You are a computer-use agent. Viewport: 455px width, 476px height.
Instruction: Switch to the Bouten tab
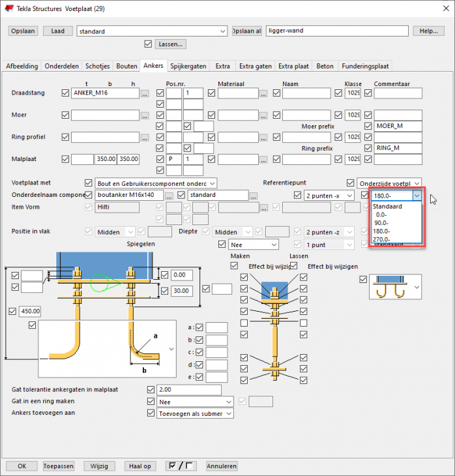(x=127, y=66)
